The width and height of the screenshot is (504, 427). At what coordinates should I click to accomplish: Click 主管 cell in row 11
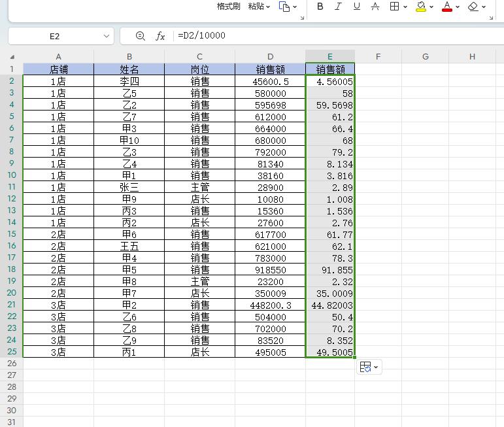pos(199,188)
